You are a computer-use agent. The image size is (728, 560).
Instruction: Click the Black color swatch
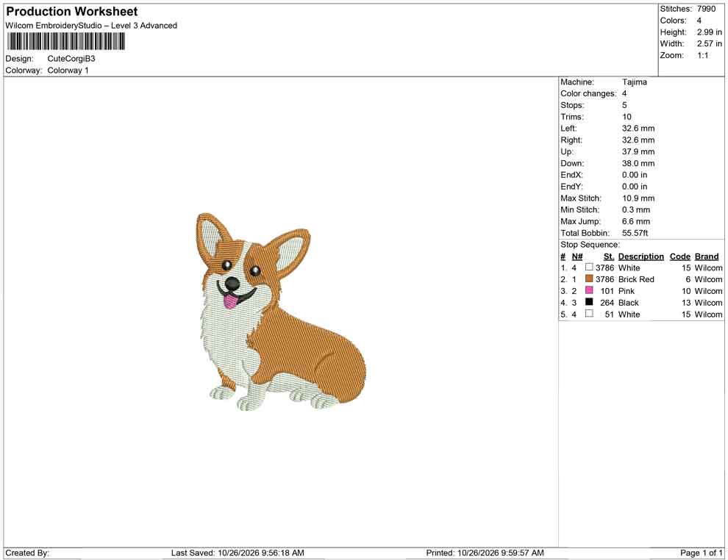tap(589, 302)
